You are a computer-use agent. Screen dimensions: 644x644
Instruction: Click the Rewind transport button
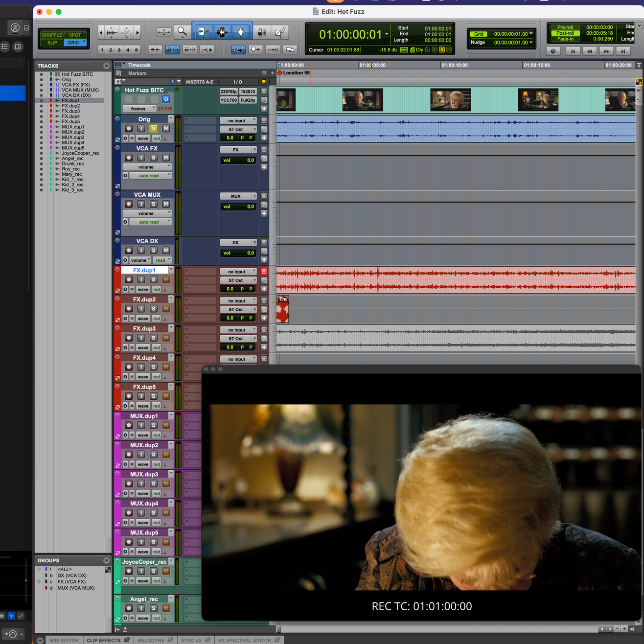[x=589, y=51]
